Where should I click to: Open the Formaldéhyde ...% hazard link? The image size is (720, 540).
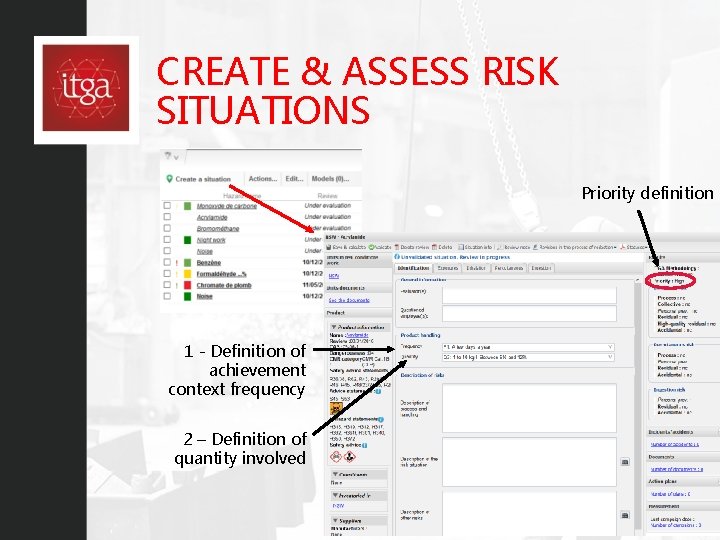(222, 274)
